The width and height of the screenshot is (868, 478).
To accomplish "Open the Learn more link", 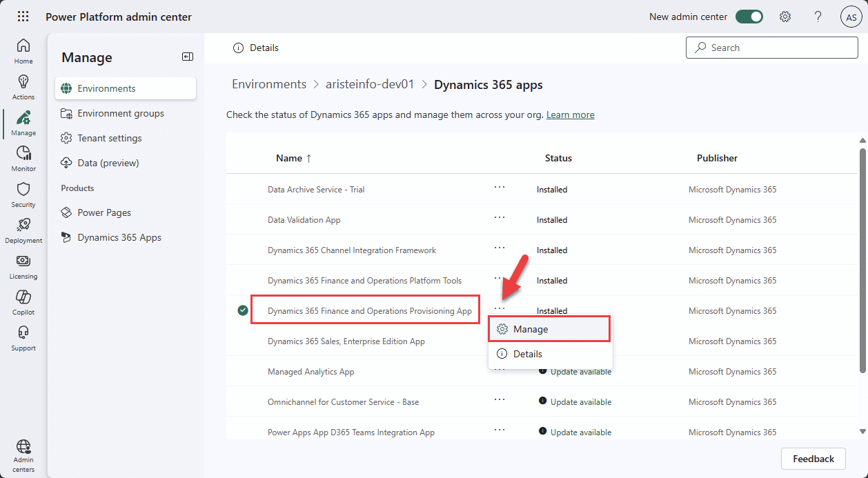I will point(570,114).
